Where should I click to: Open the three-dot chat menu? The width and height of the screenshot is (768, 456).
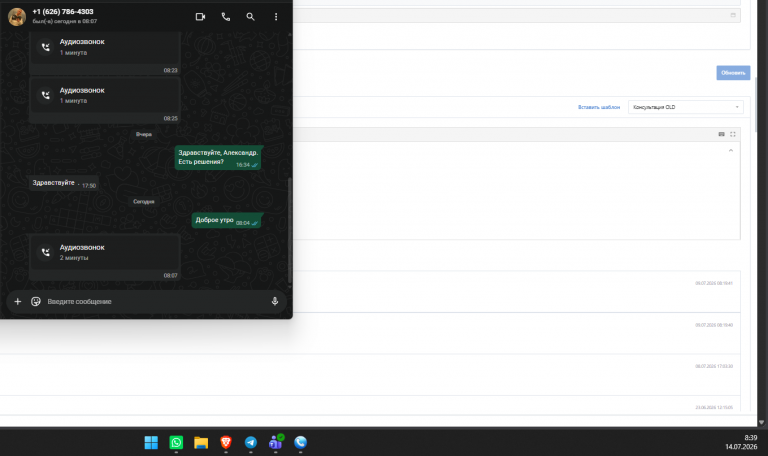pyautogui.click(x=276, y=17)
